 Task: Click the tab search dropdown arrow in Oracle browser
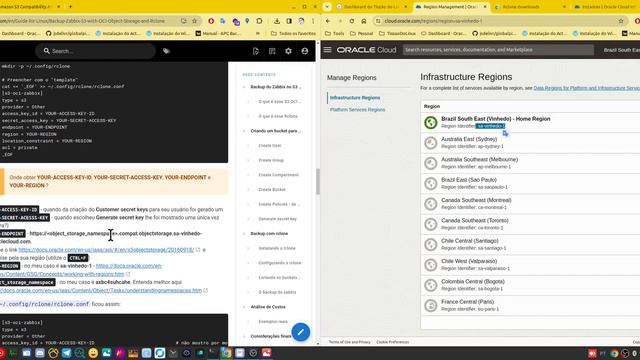(x=327, y=7)
